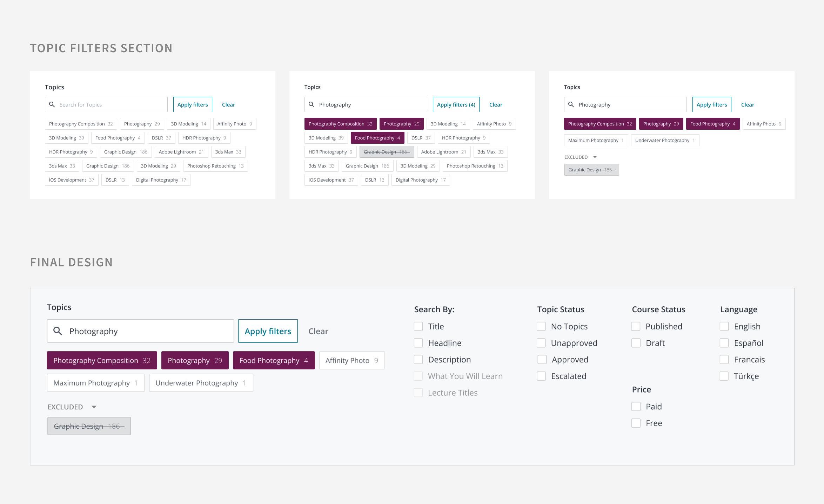
Task: Select the Digital Photography 17 tag in the second panel
Action: 421,180
